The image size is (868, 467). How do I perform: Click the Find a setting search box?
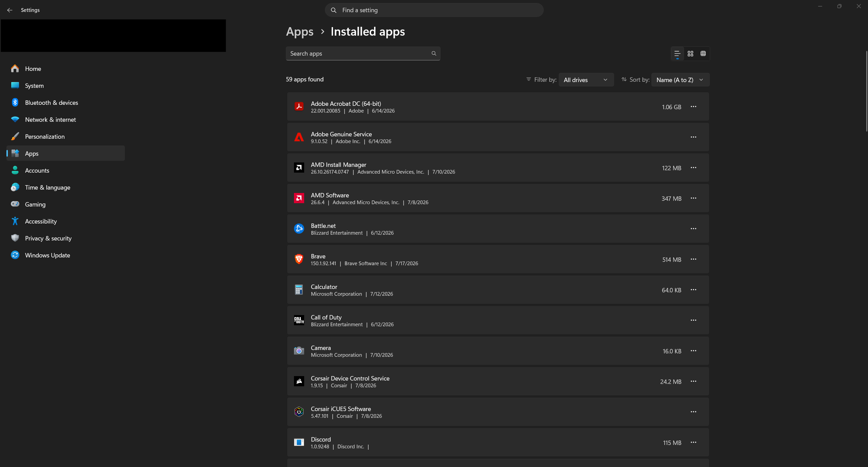(x=434, y=10)
